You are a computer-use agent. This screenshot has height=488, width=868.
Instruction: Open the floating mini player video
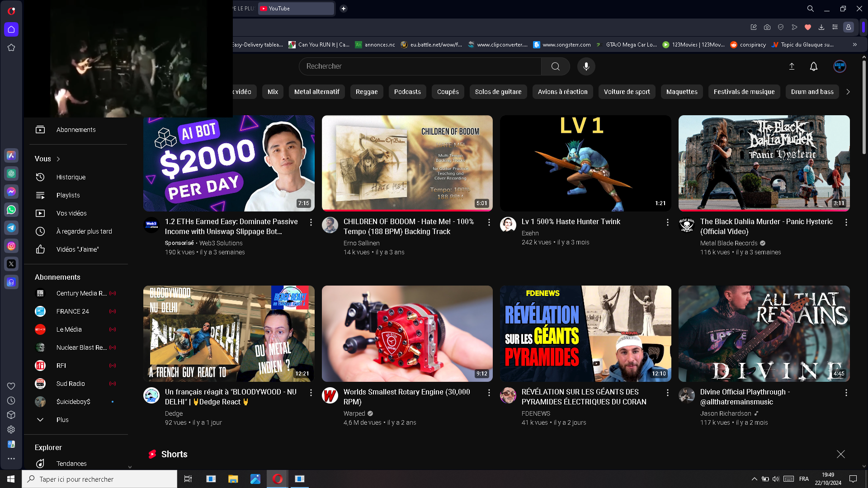(128, 59)
